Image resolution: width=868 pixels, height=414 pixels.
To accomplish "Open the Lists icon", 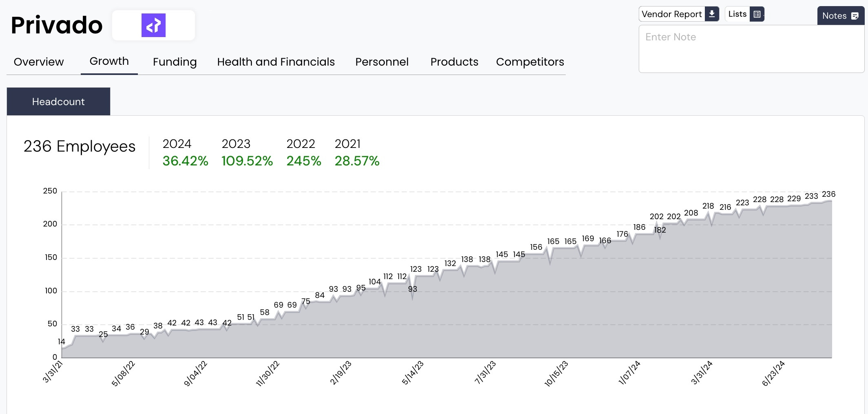I will [757, 14].
